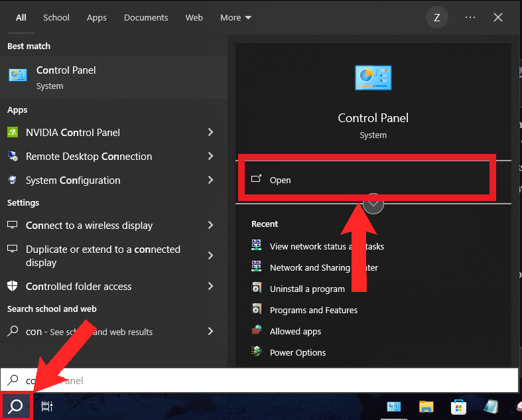
Task: Switch to the Apps search tab
Action: (x=97, y=18)
